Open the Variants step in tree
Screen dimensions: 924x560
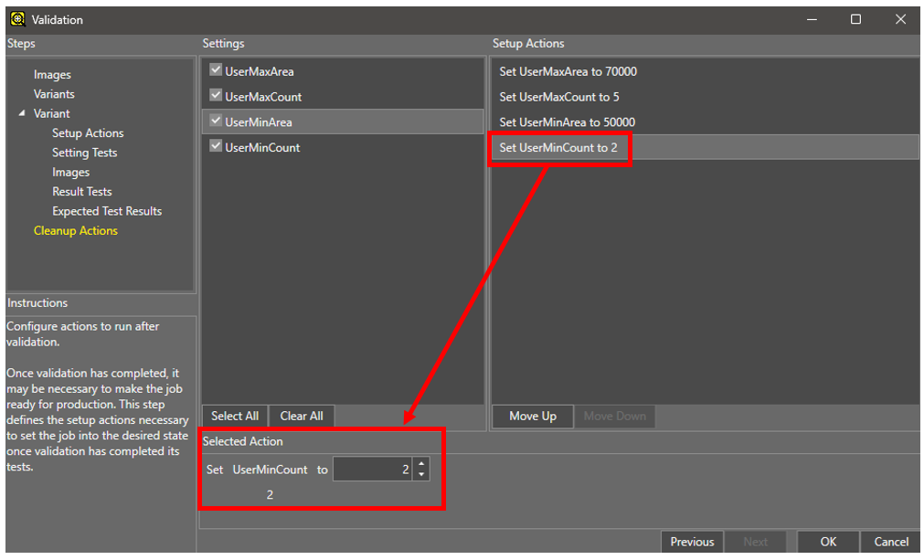(x=54, y=94)
